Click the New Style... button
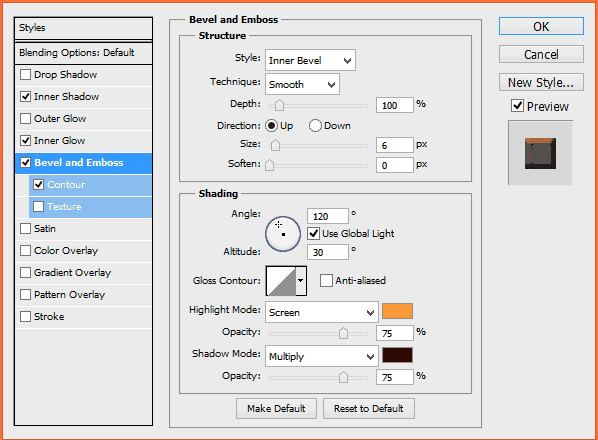Image resolution: width=598 pixels, height=440 pixels. pos(541,82)
